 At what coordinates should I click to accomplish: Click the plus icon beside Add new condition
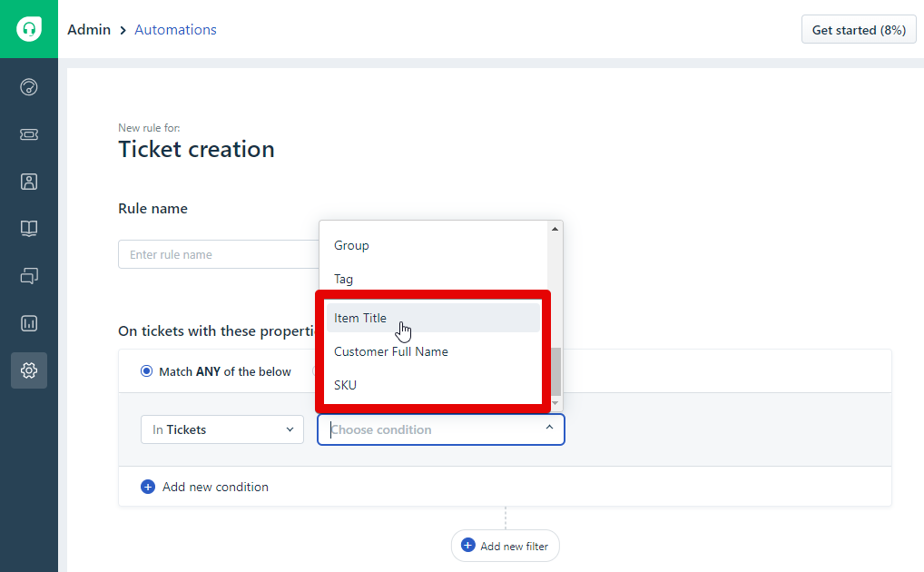[148, 487]
